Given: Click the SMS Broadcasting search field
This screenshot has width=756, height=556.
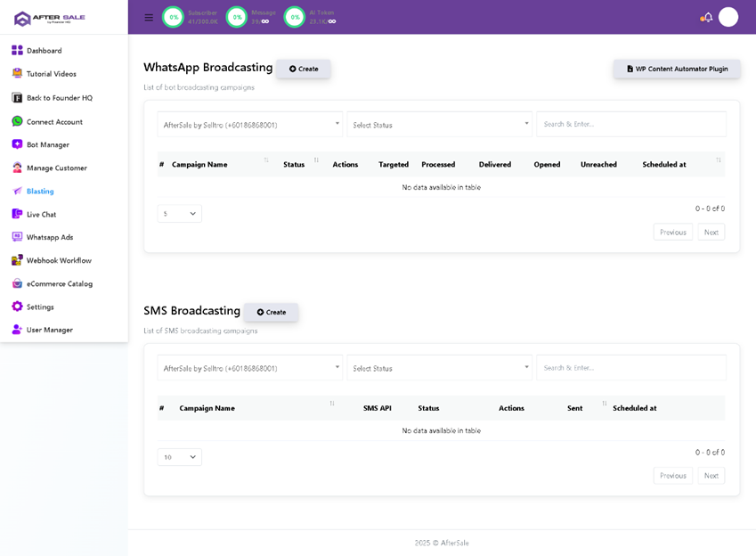Looking at the screenshot, I should [x=630, y=368].
